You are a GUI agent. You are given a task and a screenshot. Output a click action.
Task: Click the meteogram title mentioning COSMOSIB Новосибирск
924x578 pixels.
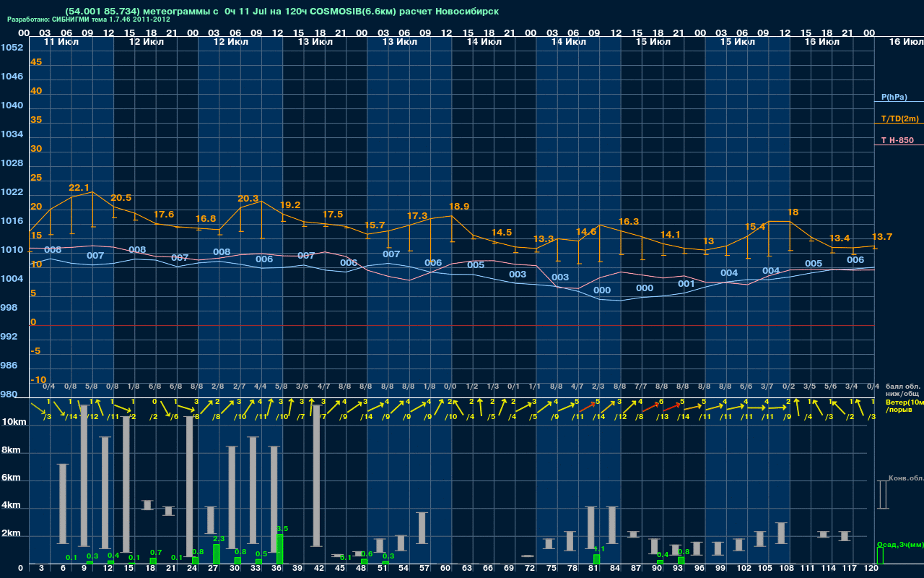pyautogui.click(x=282, y=12)
